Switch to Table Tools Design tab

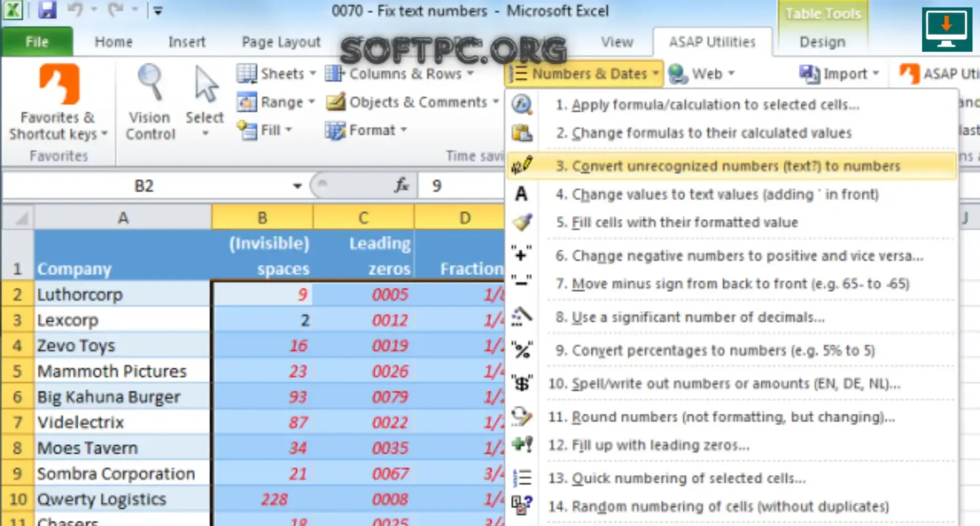(823, 42)
